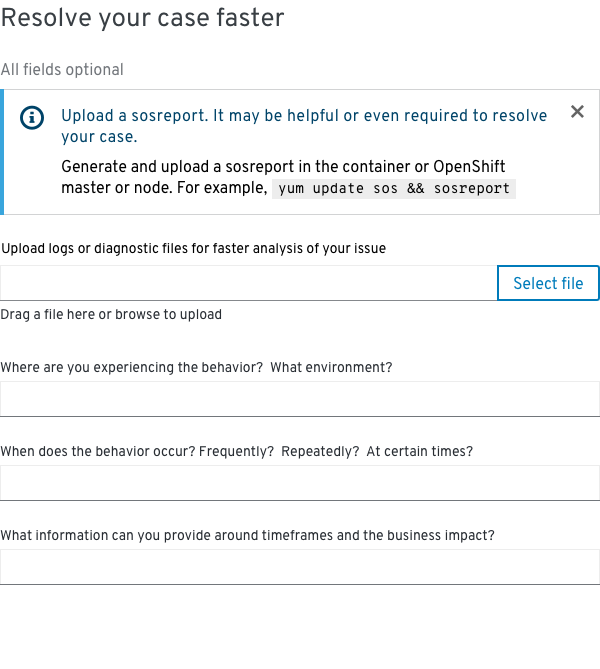Click the 'Upload logs or diagnostic files' label
Viewport: 600px width, 669px height.
194,248
